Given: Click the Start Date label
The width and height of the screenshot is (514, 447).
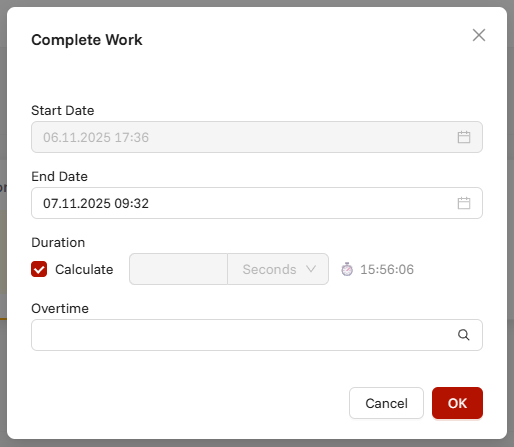Looking at the screenshot, I should [63, 110].
